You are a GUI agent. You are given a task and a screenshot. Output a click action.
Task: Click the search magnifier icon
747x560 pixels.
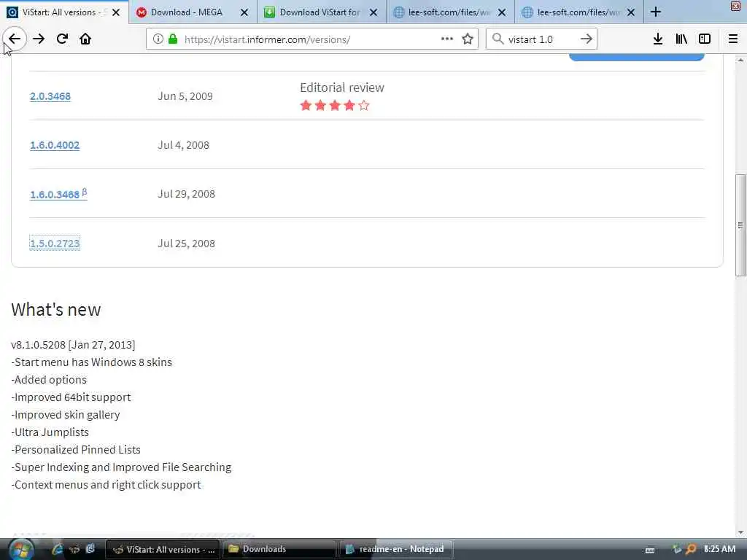[x=498, y=39]
